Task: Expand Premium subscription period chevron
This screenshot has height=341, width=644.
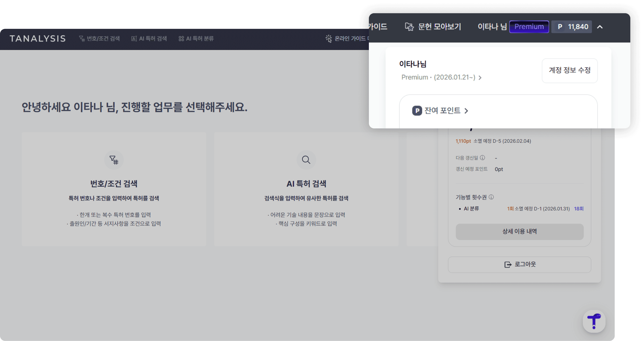Action: pos(480,78)
